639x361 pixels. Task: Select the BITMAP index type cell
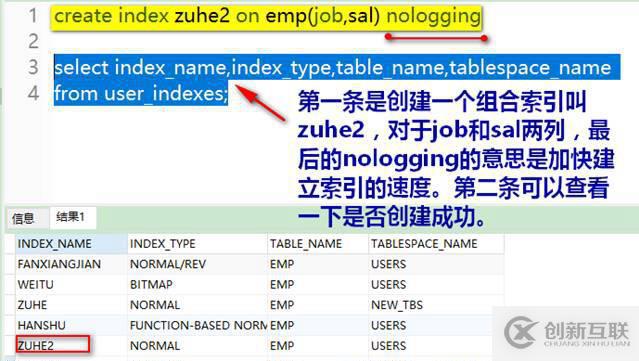(197, 284)
